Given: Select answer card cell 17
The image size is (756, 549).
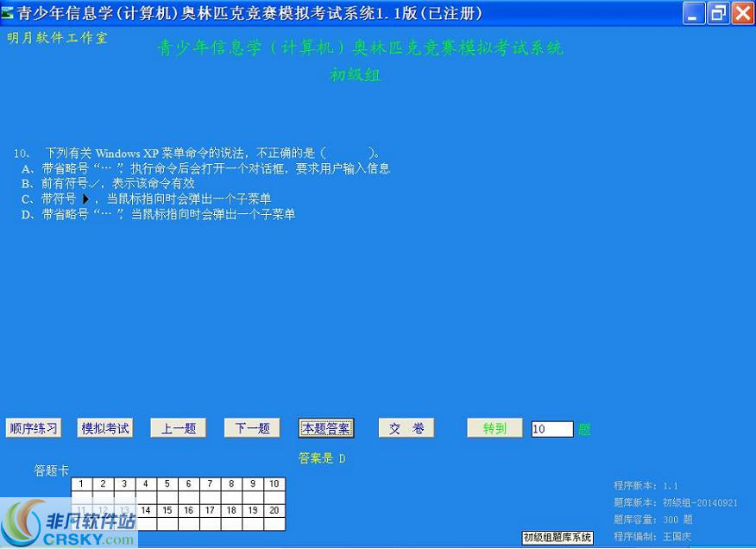Looking at the screenshot, I should click(211, 510).
